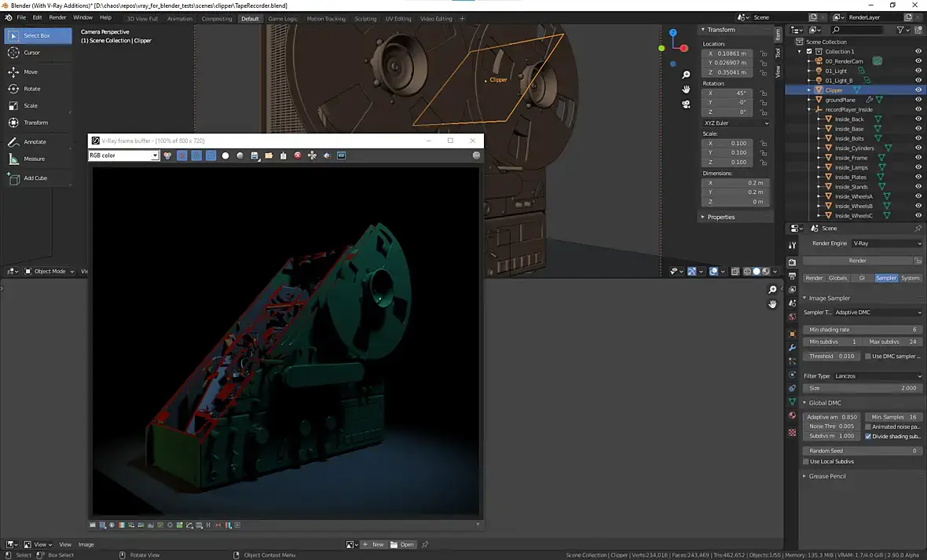Select Inside_Frame in the outliner
Viewport: 927px width, 560px height.
click(x=851, y=158)
